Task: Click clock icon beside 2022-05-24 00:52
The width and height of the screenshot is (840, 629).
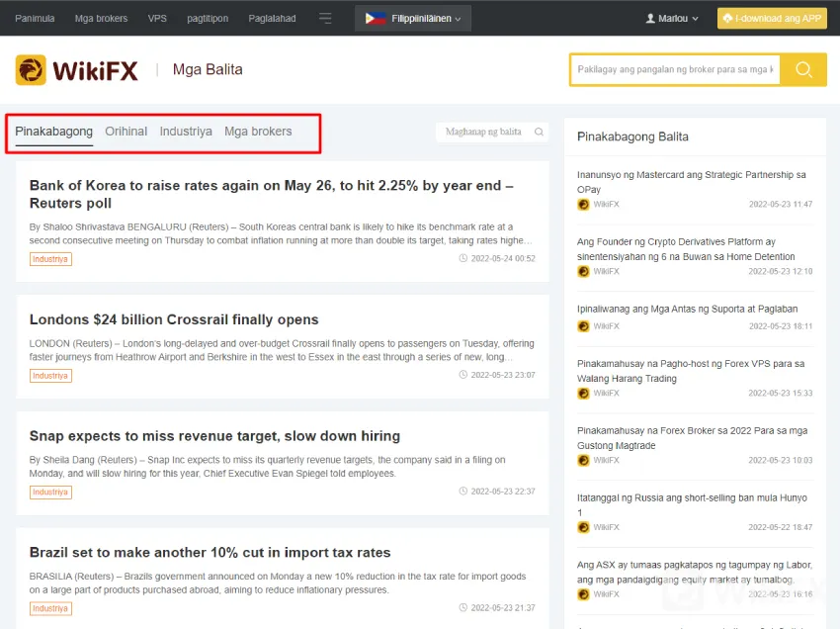Action: click(463, 258)
